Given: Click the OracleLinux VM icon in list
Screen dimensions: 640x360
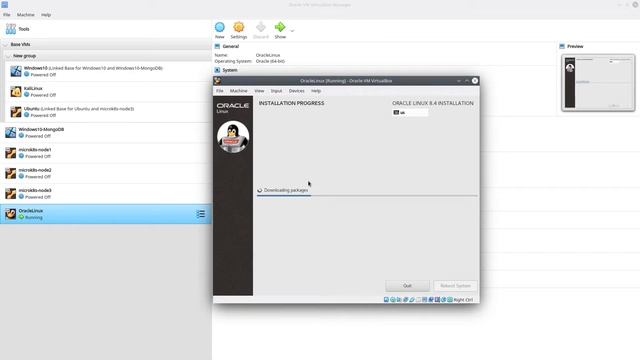Looking at the screenshot, I should coord(11,214).
